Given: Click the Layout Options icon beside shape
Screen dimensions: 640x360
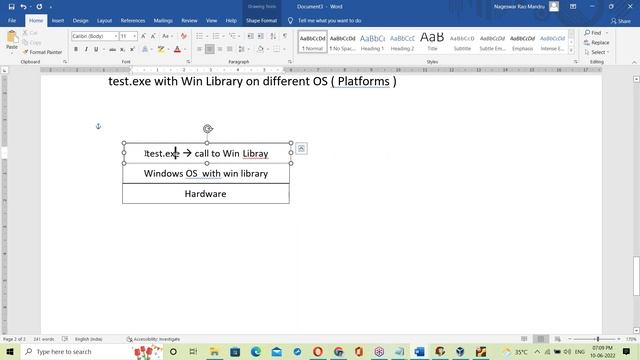Looking at the screenshot, I should click(x=301, y=149).
